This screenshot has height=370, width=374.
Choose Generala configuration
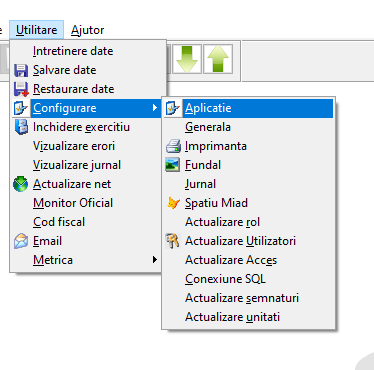coord(248,127)
